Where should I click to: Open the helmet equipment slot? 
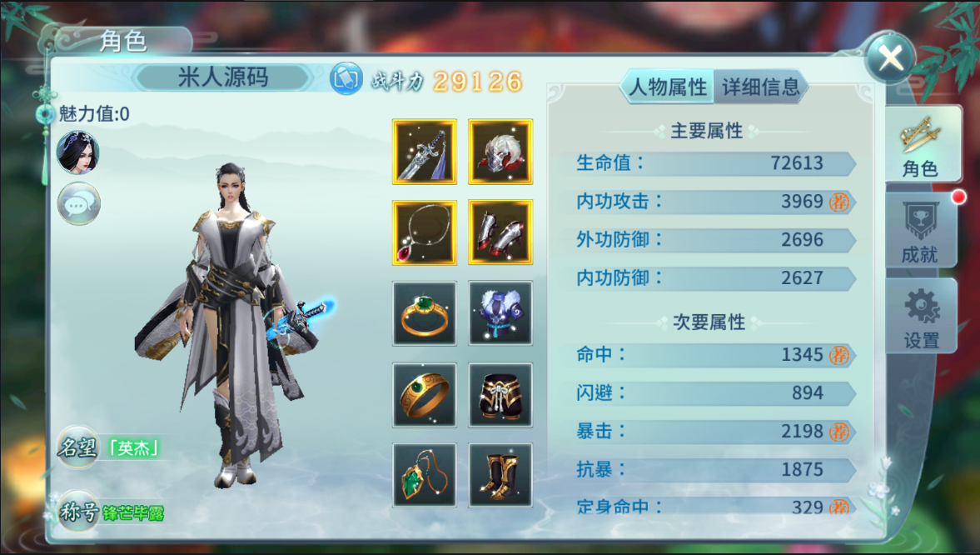pos(500,152)
